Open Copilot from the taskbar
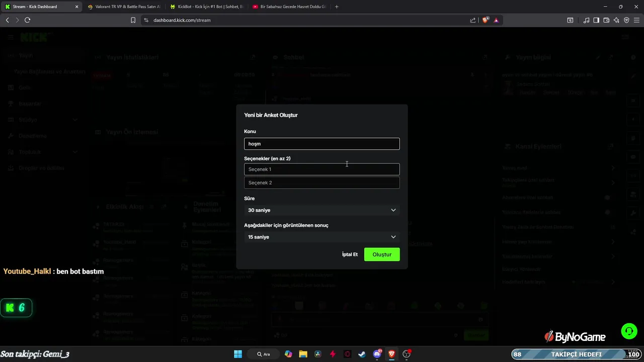The image size is (644, 362). [x=288, y=354]
